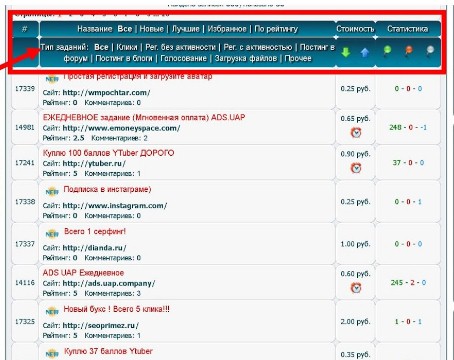Screen dimensions: 454x360
Task: Visit site link http://www.emoneyspace.com/
Action: point(121,128)
